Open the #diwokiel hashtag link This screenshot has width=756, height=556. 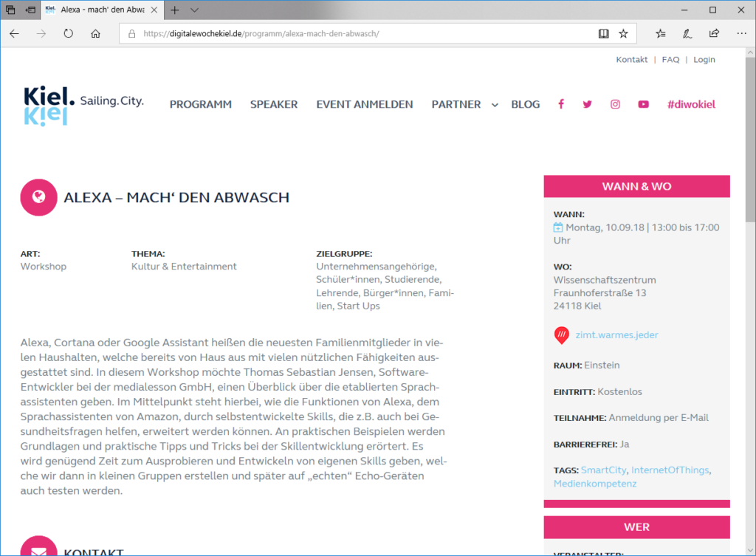(x=691, y=104)
